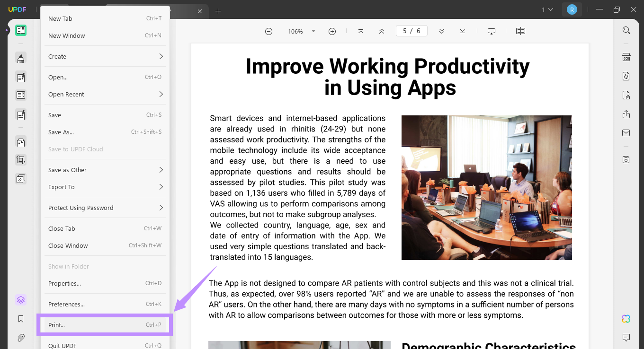Expand the Save as Other submenu
Viewport: 644px width, 349px height.
click(x=104, y=170)
